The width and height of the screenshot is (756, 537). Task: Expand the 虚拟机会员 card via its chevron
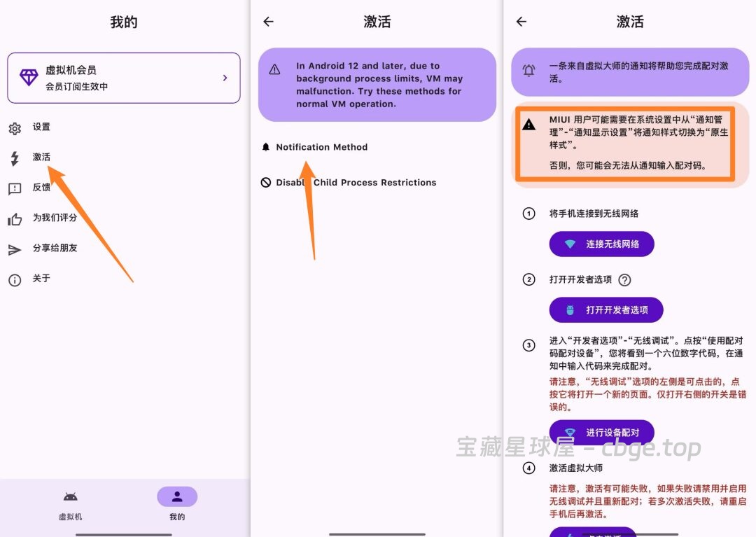pyautogui.click(x=224, y=78)
